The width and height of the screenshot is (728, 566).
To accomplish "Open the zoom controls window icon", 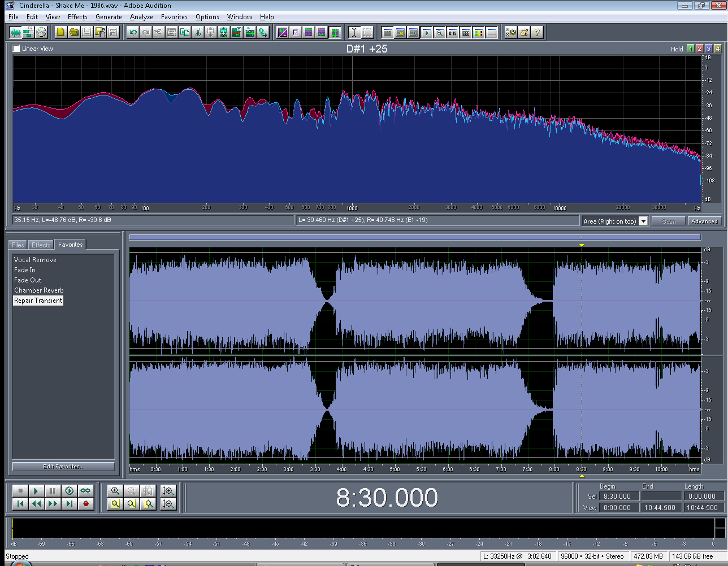I will pos(440,32).
